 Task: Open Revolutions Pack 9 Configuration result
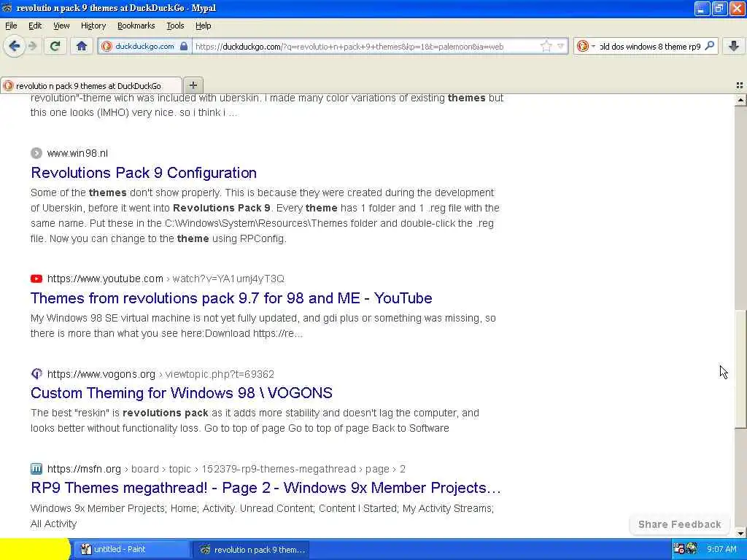pyautogui.click(x=144, y=172)
